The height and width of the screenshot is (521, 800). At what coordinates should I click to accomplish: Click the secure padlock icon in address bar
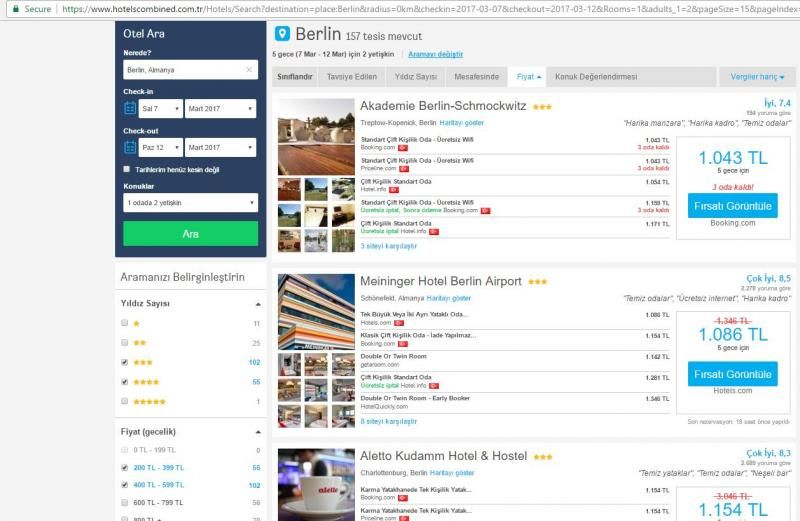tap(14, 7)
